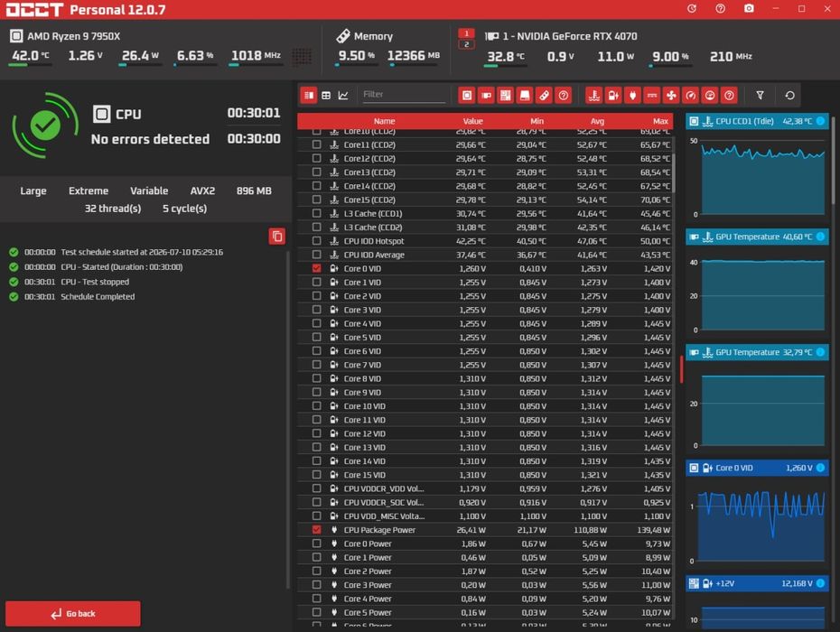Image resolution: width=840 pixels, height=632 pixels.
Task: Click the CPU component filter icon
Action: pyautogui.click(x=467, y=96)
